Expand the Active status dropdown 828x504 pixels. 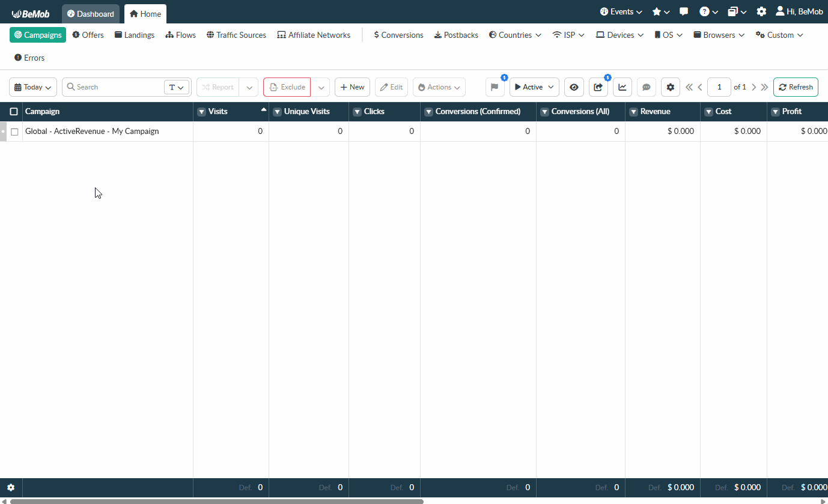[x=534, y=87]
